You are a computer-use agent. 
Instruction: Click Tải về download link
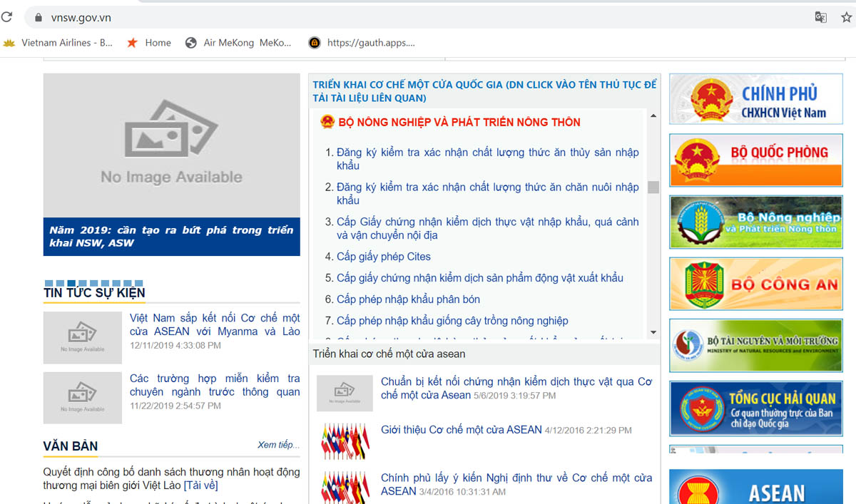pyautogui.click(x=200, y=485)
